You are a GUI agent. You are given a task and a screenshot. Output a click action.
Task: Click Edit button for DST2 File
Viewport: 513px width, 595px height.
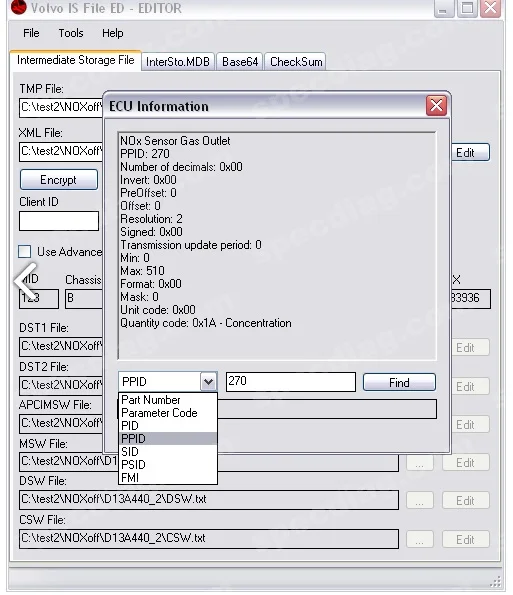click(x=470, y=386)
